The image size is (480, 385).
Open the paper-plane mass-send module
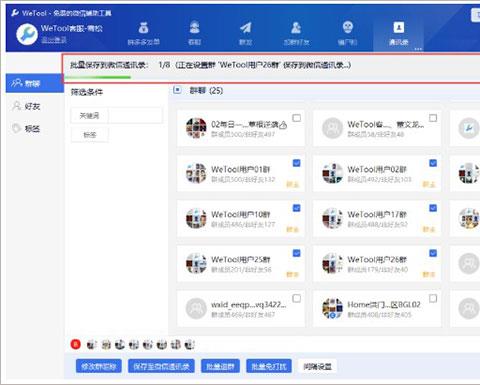pos(246,28)
